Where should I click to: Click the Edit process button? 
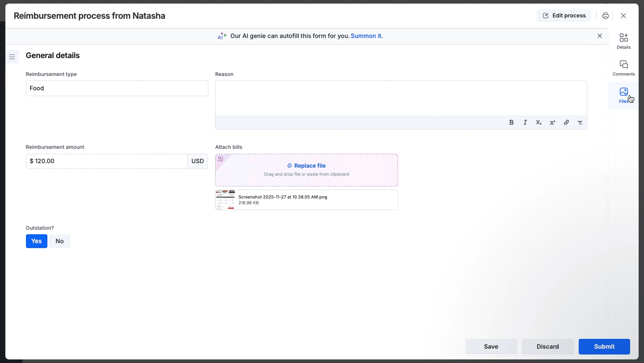click(x=563, y=16)
